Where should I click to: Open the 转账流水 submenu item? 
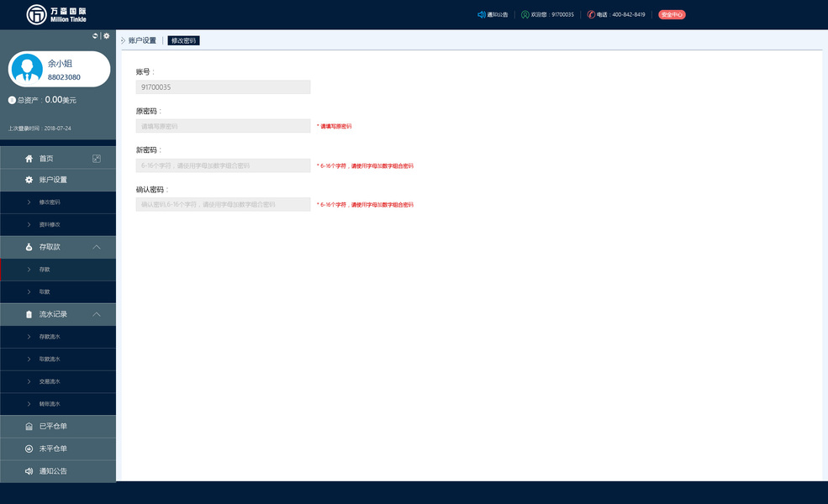(58, 404)
